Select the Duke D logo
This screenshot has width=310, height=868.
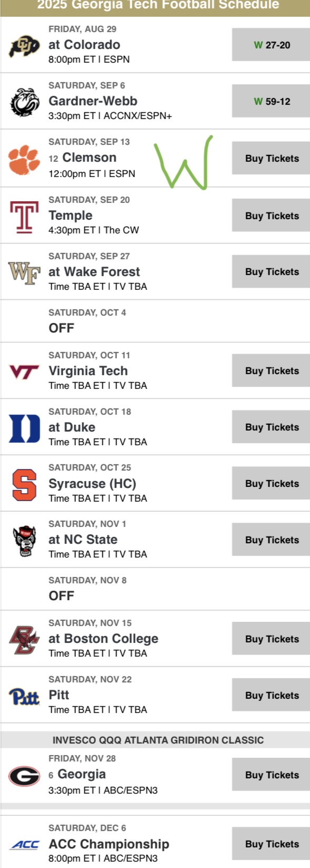click(x=24, y=428)
